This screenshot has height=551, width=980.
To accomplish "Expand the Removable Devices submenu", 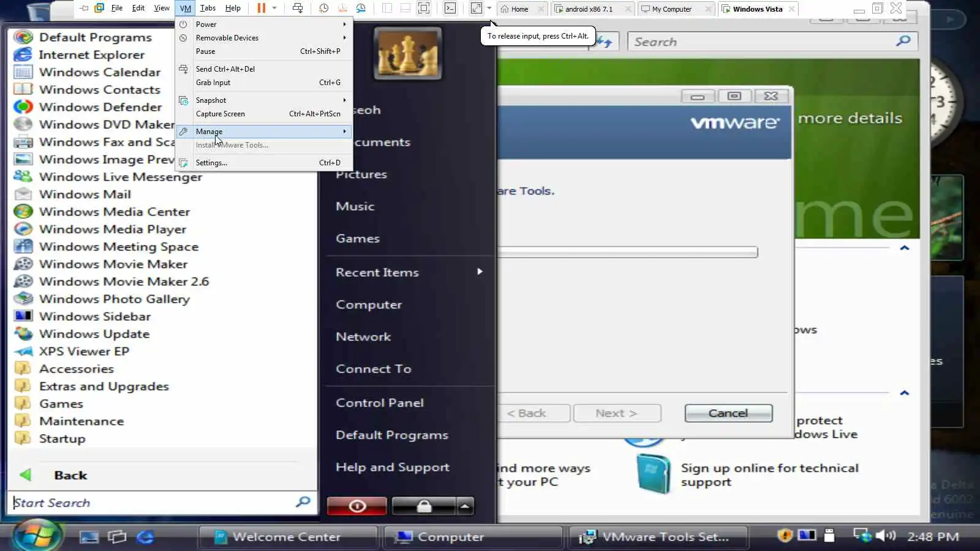I will [265, 38].
